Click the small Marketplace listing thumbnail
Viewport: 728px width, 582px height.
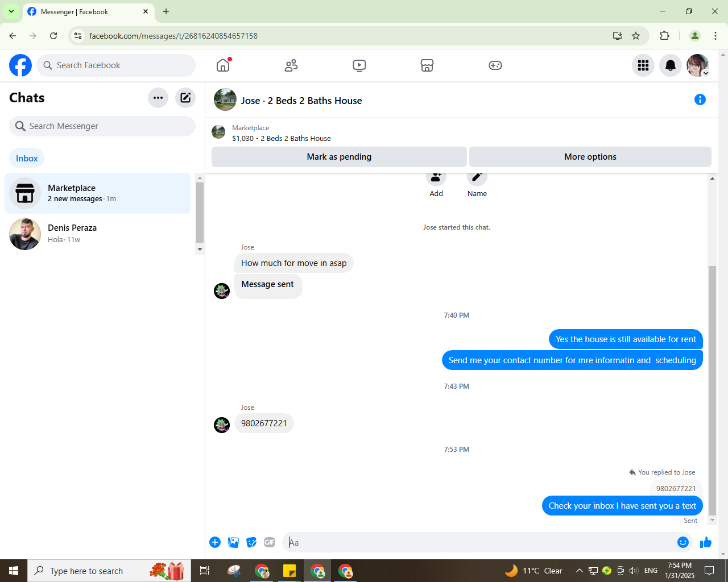tap(218, 132)
